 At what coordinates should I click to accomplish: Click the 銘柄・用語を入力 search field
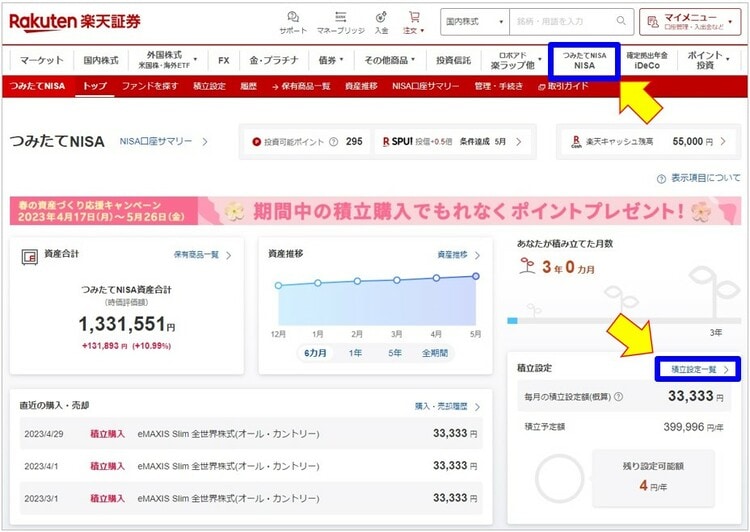click(x=572, y=22)
